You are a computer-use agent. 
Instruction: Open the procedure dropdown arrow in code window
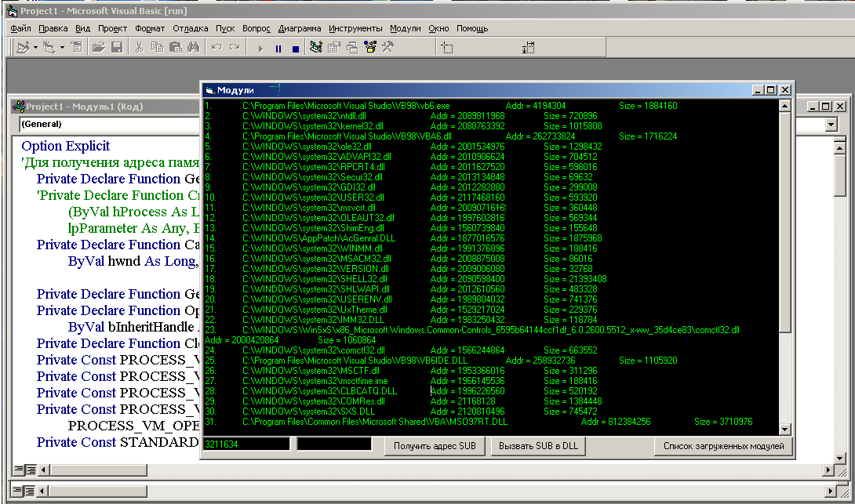click(831, 125)
